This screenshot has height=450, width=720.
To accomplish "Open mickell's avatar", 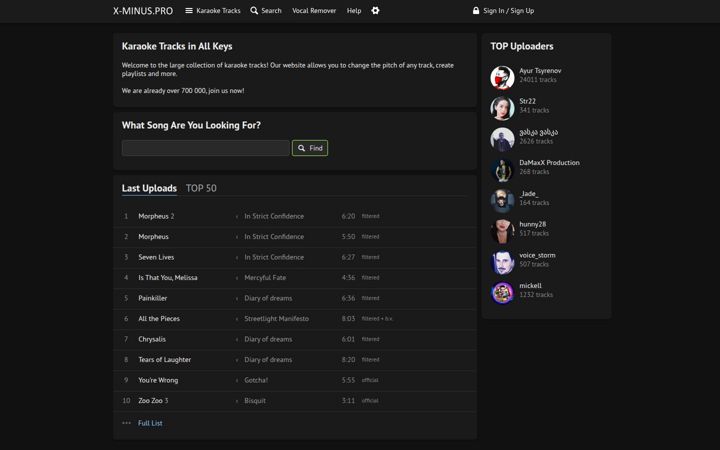I will pos(502,292).
